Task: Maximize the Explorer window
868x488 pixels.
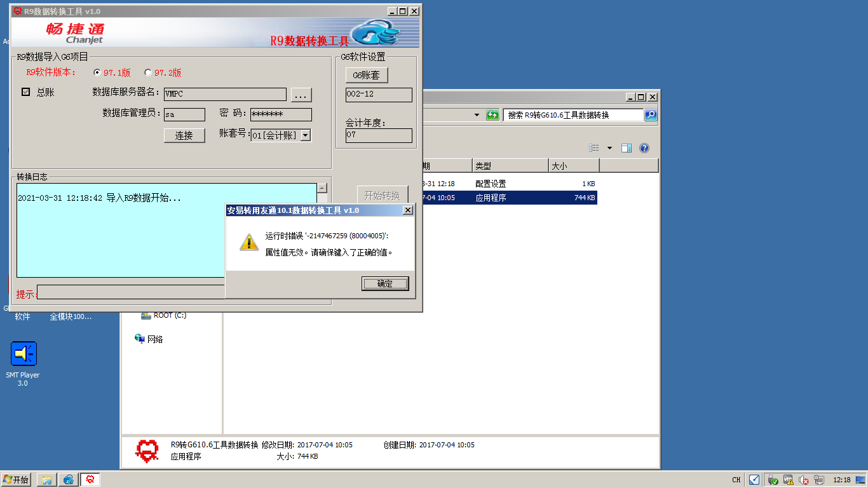Action: coord(641,97)
